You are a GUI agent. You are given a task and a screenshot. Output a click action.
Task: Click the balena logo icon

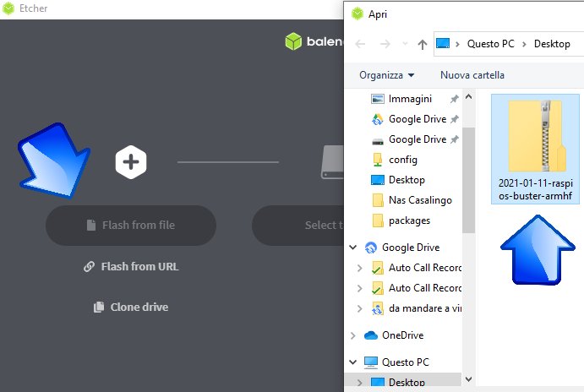293,42
